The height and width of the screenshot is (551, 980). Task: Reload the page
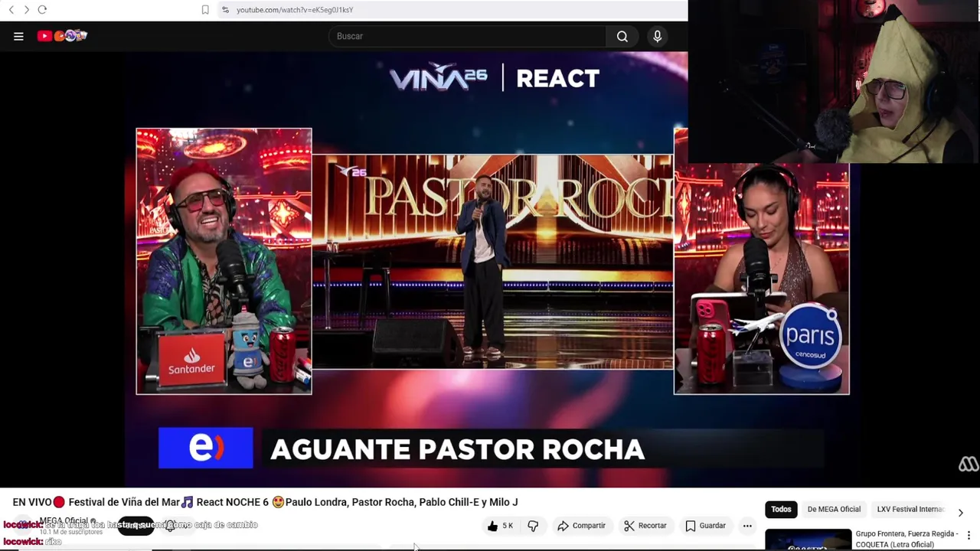42,10
